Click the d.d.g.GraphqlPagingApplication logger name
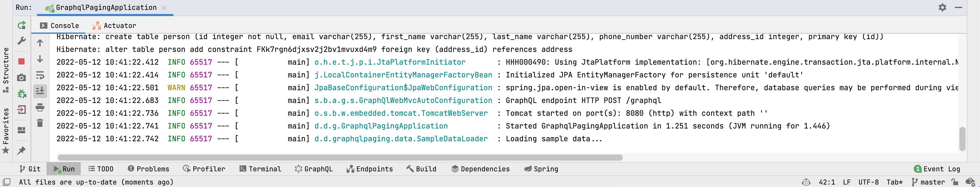The image size is (980, 187). pyautogui.click(x=381, y=126)
